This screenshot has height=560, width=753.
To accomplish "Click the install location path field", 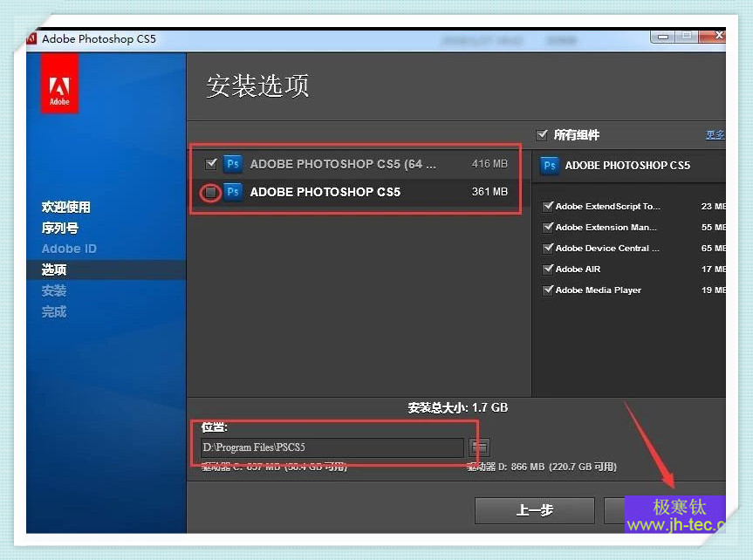I will 332,447.
